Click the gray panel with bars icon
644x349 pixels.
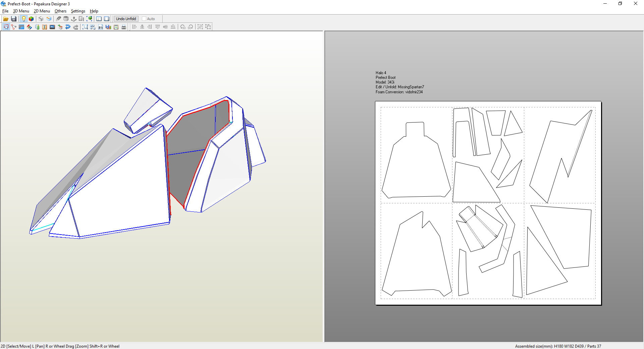82,19
